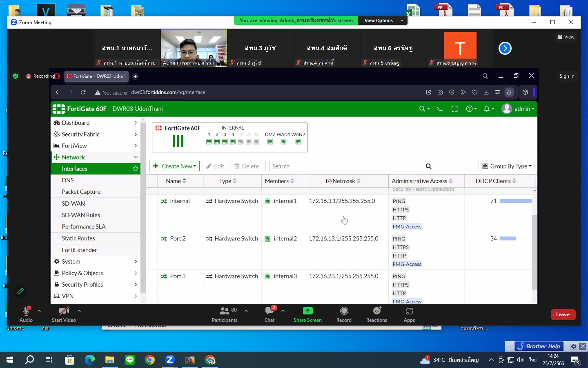
Task: Click the search submit magnifier button
Action: point(428,166)
